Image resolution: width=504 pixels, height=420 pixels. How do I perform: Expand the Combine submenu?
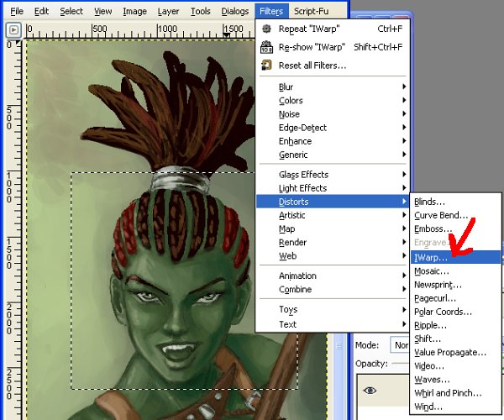333,289
